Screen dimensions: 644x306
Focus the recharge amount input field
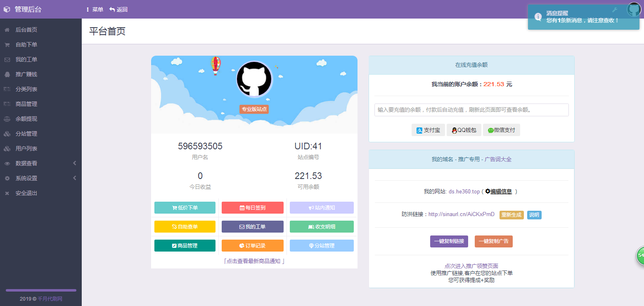[471, 110]
